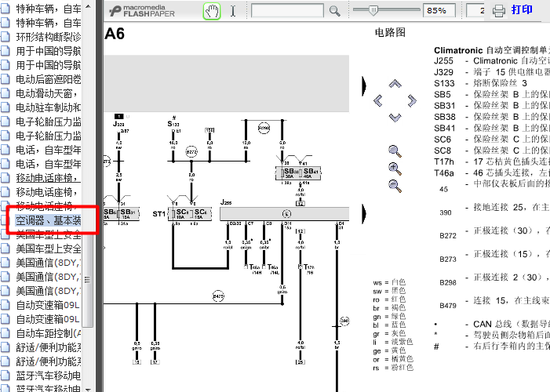Viewport: 550px width, 392px height.
Task: Open the 环形结构断裂诊 document entry
Action: [x=49, y=37]
